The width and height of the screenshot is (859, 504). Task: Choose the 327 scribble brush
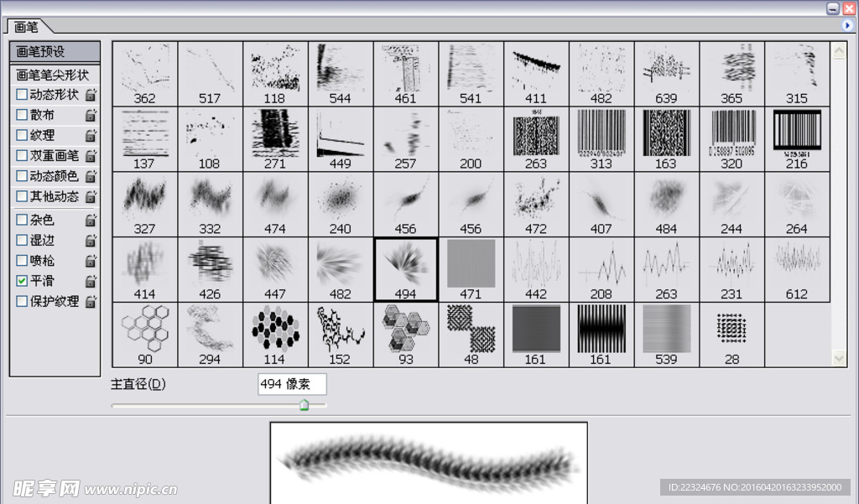point(144,205)
